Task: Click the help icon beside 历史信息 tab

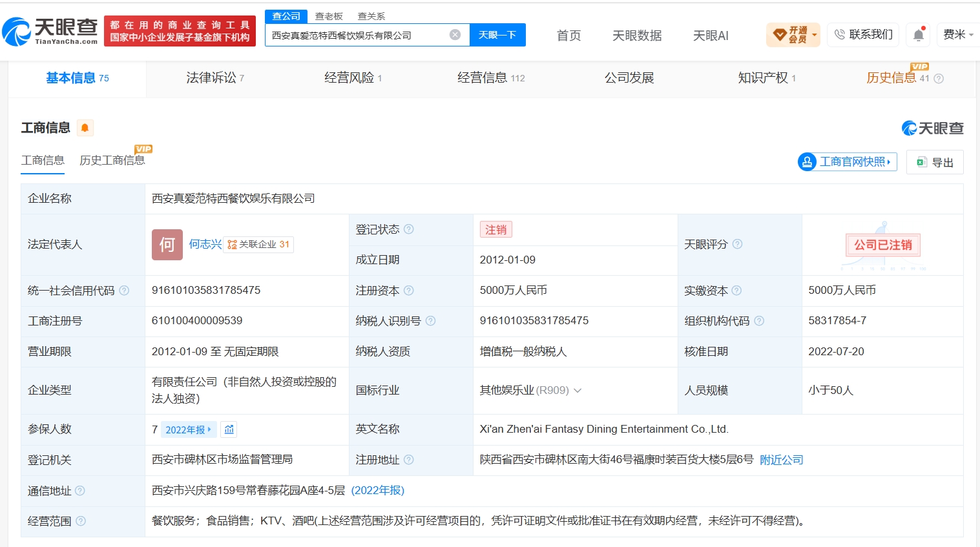Action: [x=939, y=79]
